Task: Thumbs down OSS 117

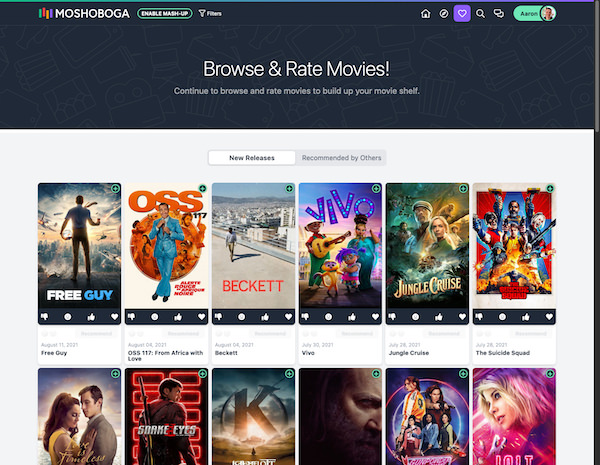Action: click(x=132, y=317)
